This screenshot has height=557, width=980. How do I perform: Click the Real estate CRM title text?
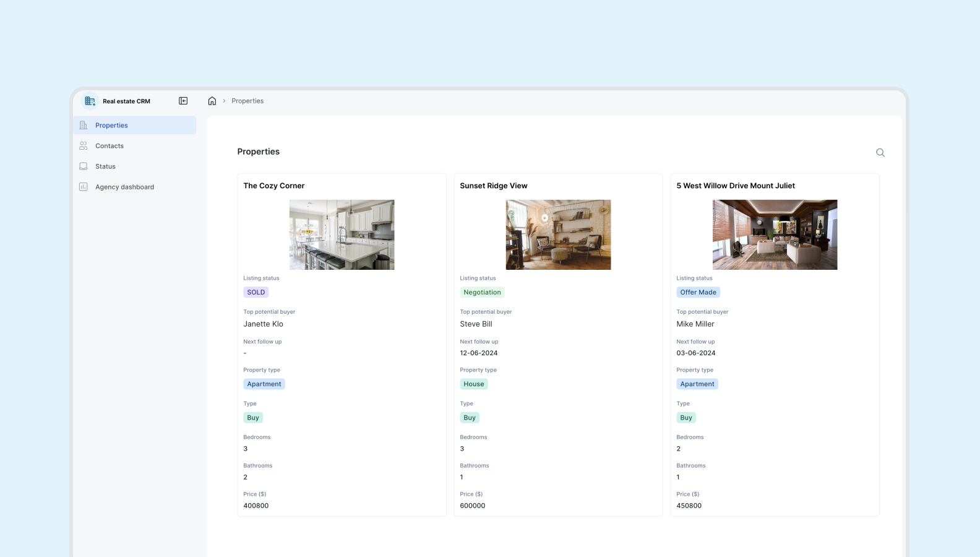pyautogui.click(x=127, y=101)
